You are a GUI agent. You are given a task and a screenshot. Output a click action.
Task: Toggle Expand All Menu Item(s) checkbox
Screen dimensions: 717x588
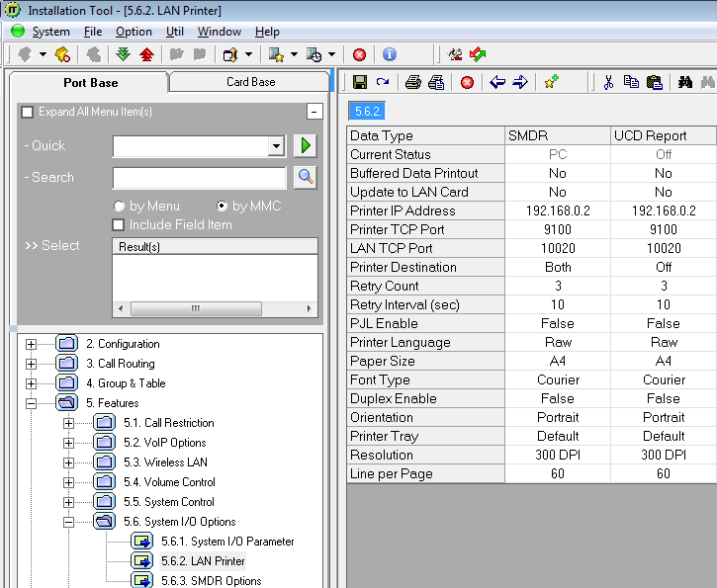coord(28,112)
